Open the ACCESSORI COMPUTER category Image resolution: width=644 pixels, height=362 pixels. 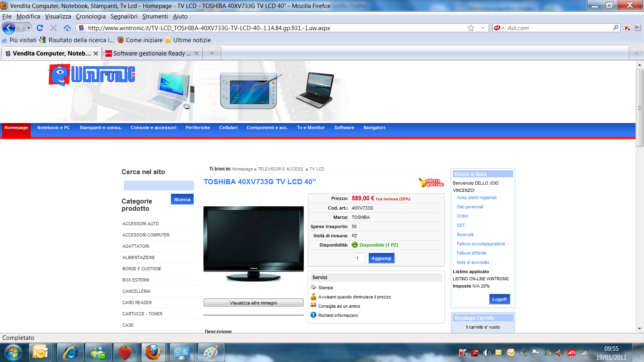coord(146,235)
